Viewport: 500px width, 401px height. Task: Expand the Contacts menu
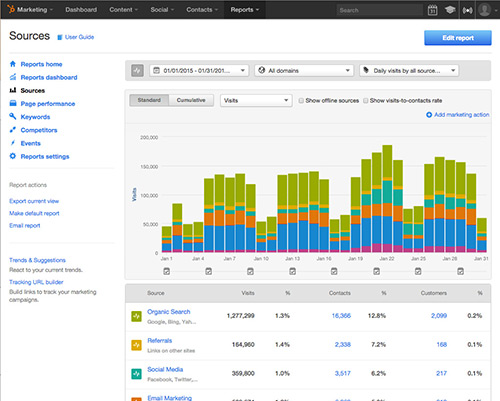coord(202,10)
